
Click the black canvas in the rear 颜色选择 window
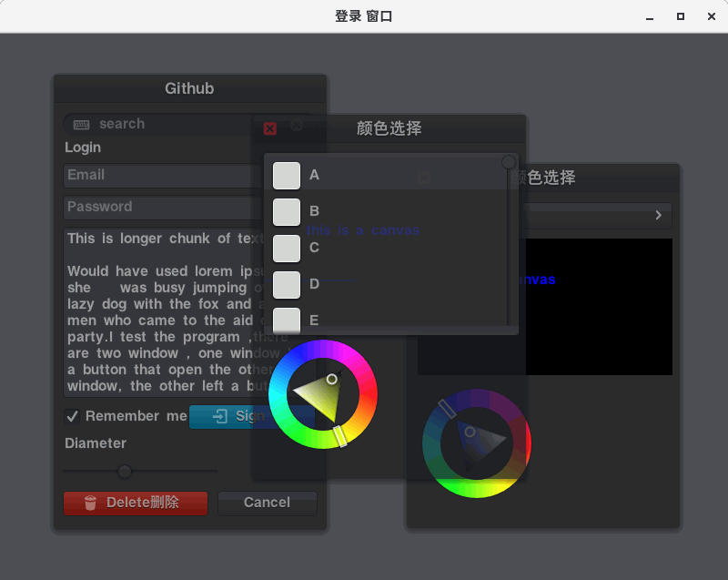545,307
